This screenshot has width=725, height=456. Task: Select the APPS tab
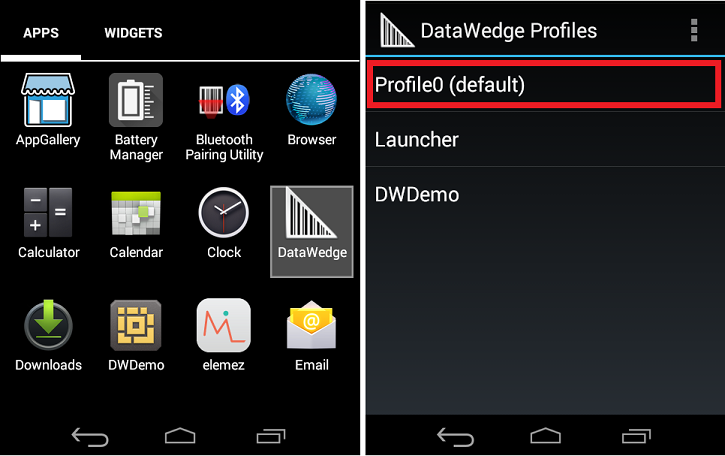pyautogui.click(x=41, y=33)
